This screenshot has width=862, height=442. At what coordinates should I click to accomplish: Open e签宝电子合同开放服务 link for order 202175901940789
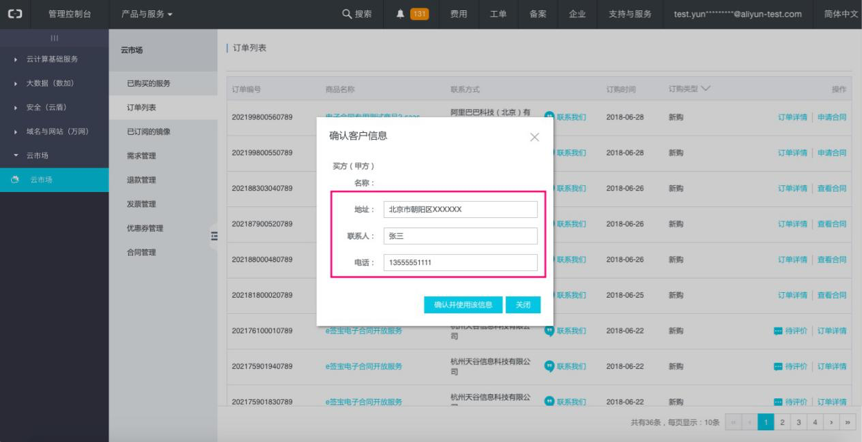click(364, 366)
